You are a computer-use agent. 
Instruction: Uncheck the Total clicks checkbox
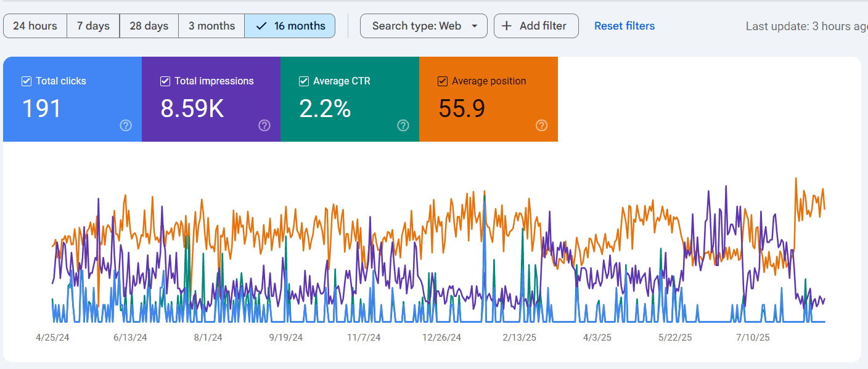[x=27, y=81]
